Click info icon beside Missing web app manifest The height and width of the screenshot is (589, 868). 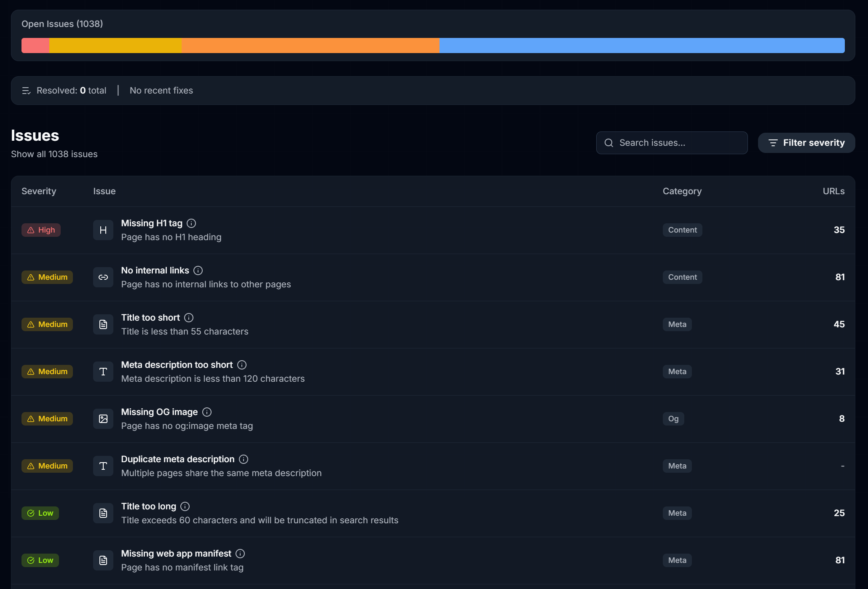tap(240, 554)
